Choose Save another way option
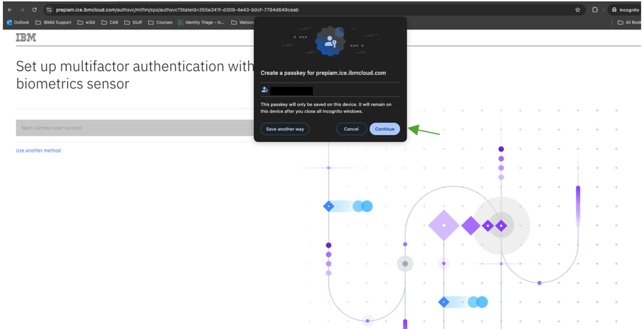Image resolution: width=644 pixels, height=329 pixels. tap(285, 129)
